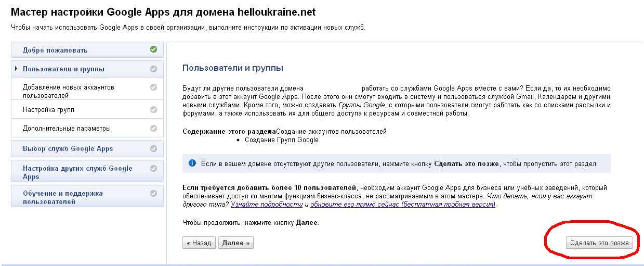The width and height of the screenshot is (644, 266).
Task: Open Дополнительные параметры step
Action: point(87,128)
